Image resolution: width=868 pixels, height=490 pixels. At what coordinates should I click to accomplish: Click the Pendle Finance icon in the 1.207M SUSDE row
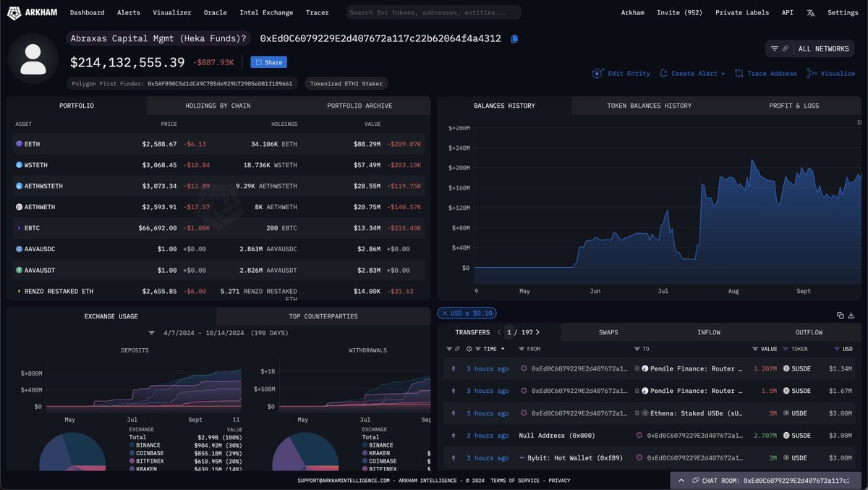pyautogui.click(x=644, y=368)
